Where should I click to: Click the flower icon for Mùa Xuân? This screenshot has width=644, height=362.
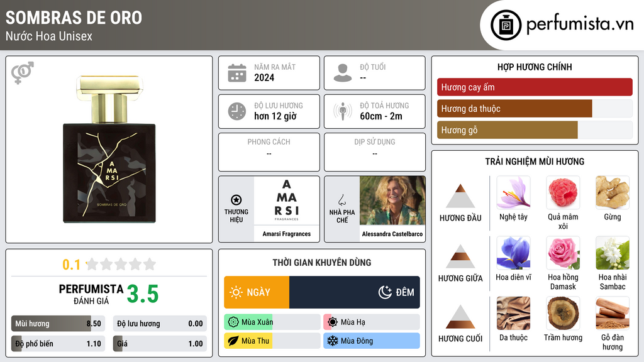coord(233,322)
